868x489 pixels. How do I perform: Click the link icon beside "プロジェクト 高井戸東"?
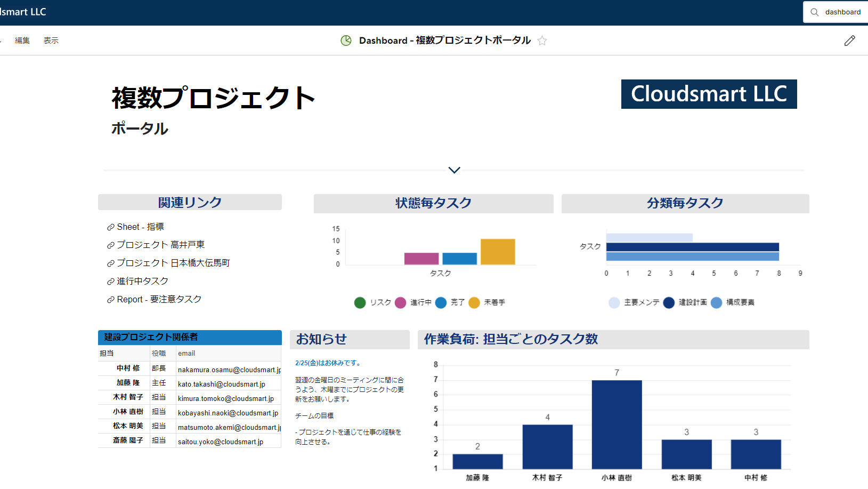coord(110,245)
